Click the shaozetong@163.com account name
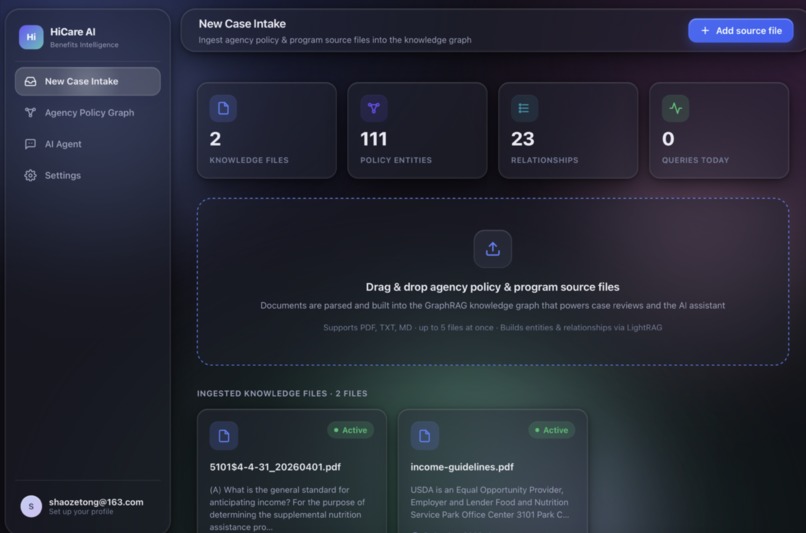806x533 pixels. pyautogui.click(x=96, y=502)
